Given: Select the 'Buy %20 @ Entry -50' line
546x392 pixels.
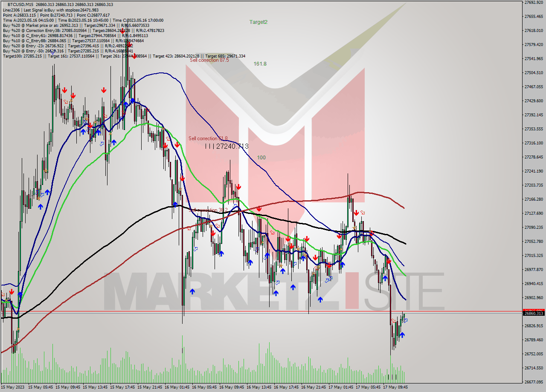Looking at the screenshot, I should [68, 51].
